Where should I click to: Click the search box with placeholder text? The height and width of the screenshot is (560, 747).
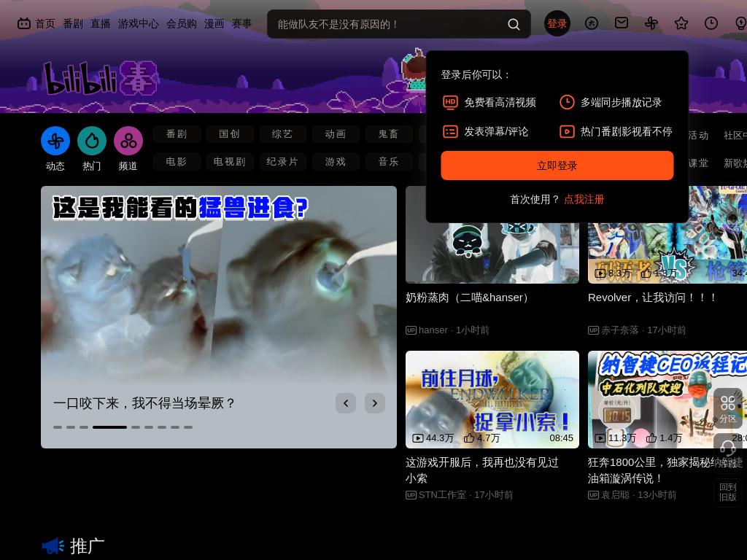pyautogui.click(x=399, y=24)
